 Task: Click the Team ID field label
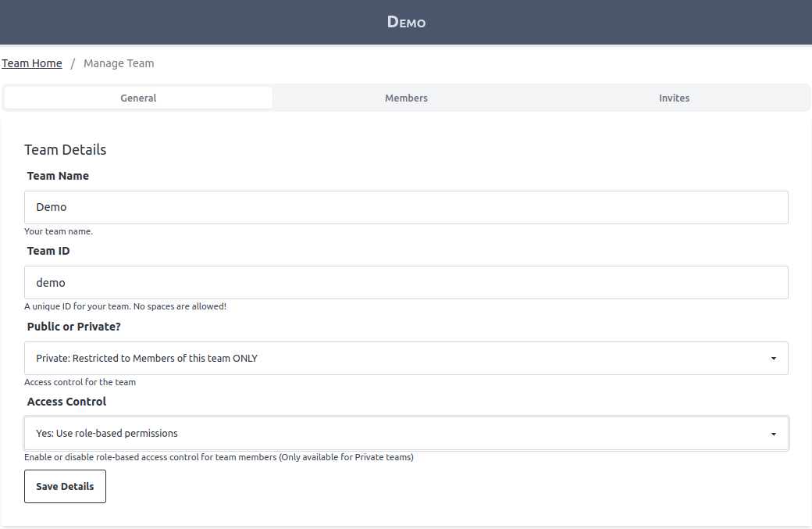coord(48,251)
